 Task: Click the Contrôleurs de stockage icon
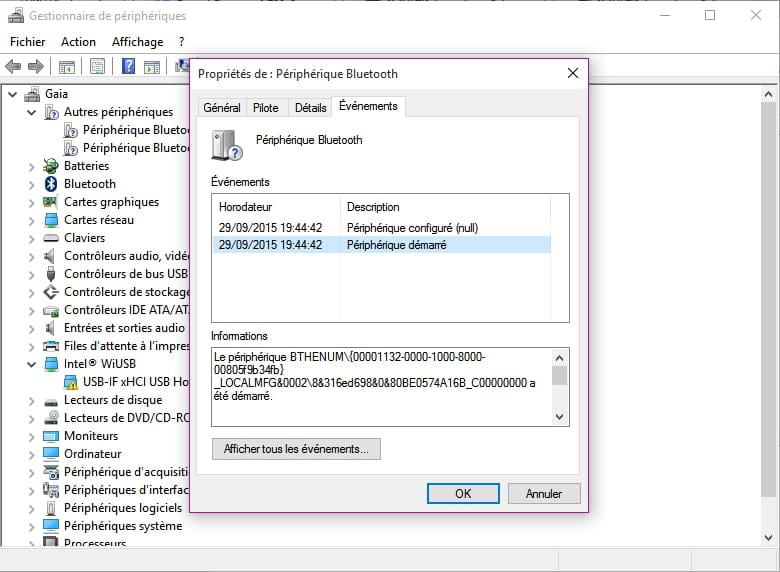51,292
